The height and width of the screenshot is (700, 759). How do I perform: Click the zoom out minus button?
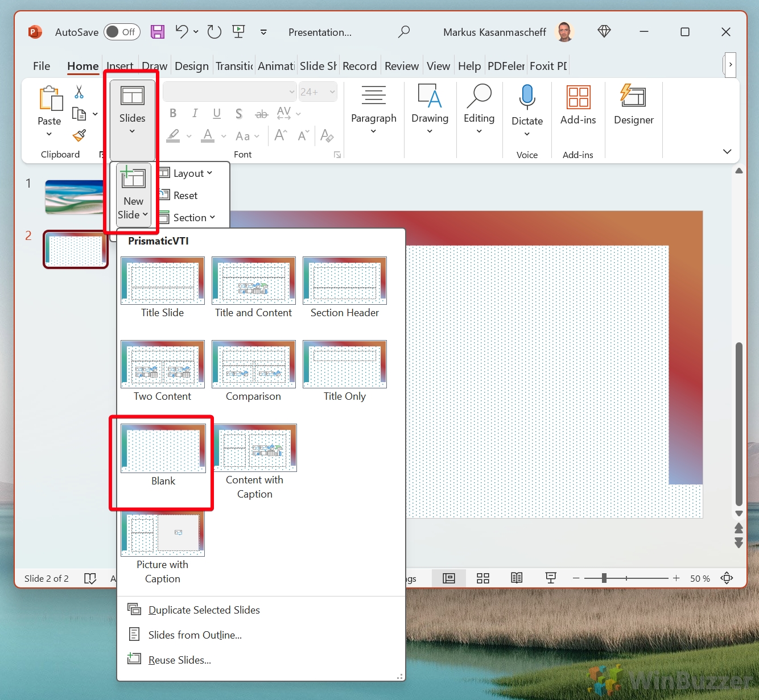[x=576, y=578]
